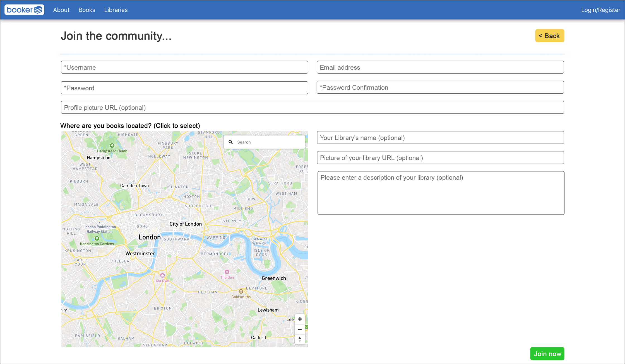Click the Kensington Gardens park marker
Image resolution: width=625 pixels, height=364 pixels.
point(97,238)
